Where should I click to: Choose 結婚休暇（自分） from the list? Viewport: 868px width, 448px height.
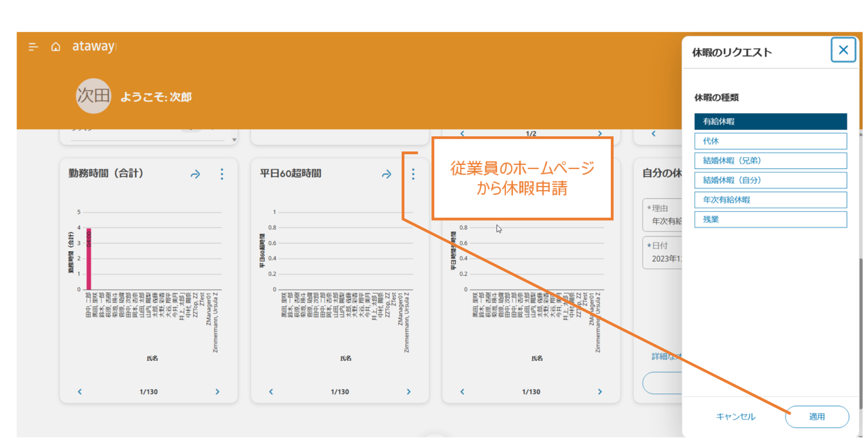pyautogui.click(x=770, y=180)
